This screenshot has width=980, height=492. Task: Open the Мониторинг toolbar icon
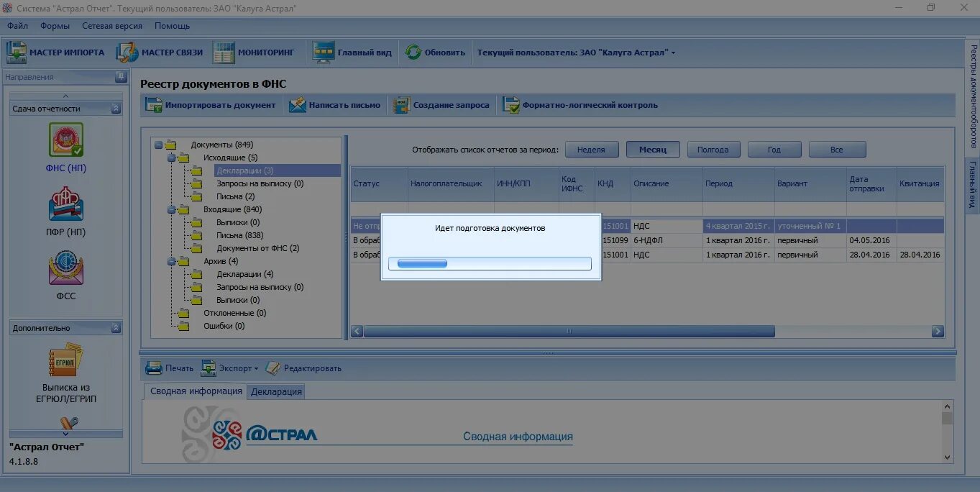pos(224,53)
